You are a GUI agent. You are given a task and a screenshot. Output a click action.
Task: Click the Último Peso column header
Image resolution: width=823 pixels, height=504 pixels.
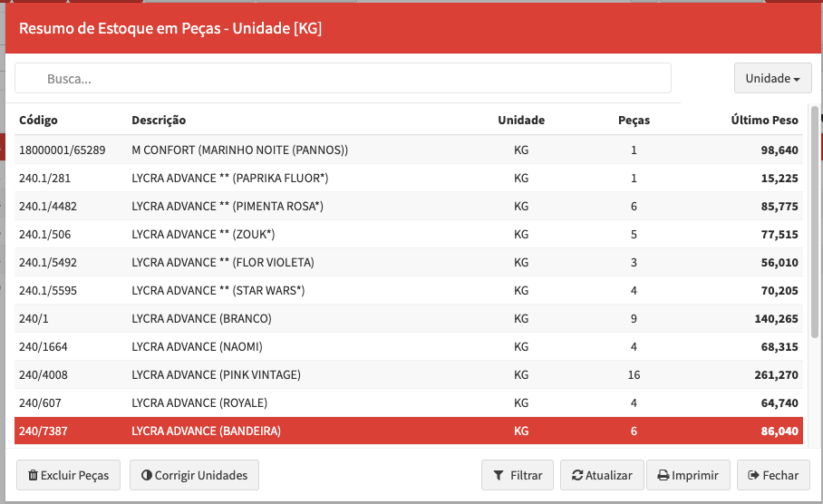[x=764, y=120]
